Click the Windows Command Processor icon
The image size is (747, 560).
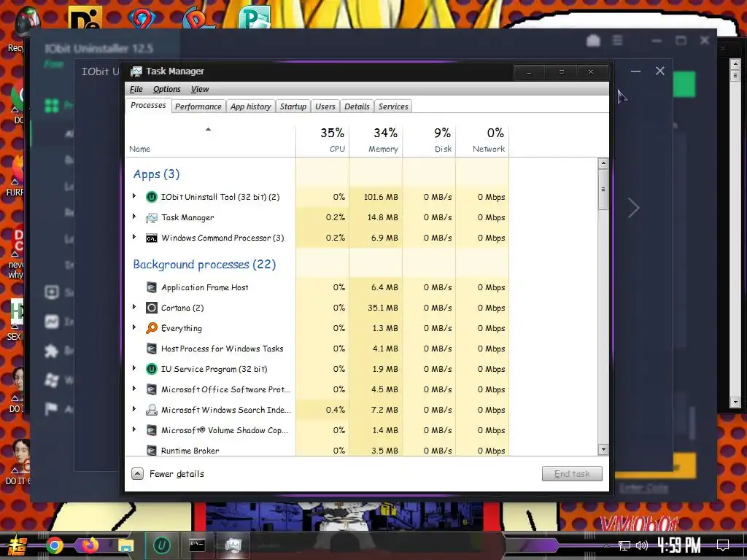[x=152, y=238]
